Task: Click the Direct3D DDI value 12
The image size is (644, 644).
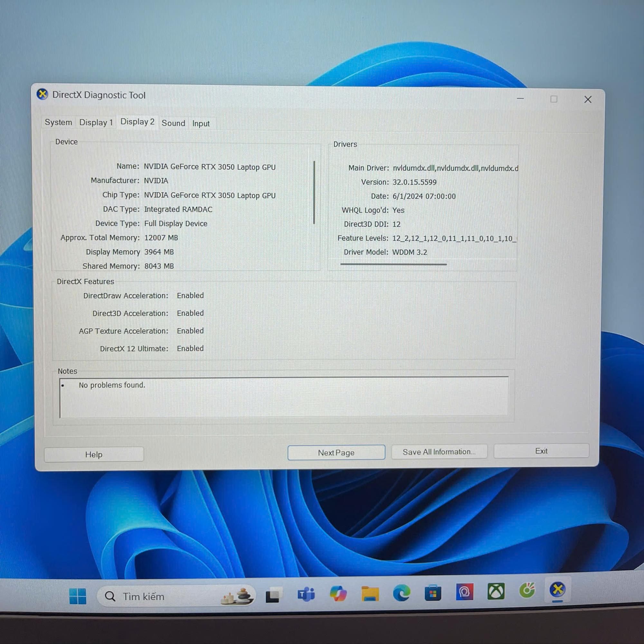Action: click(396, 224)
